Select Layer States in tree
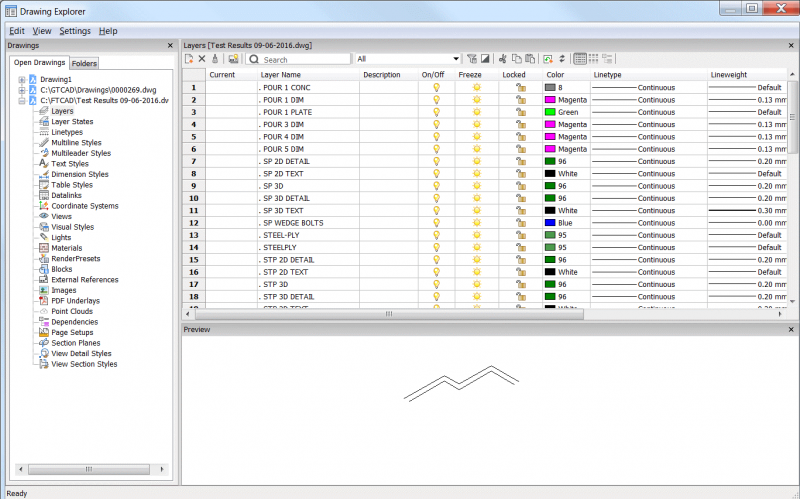 pos(72,121)
